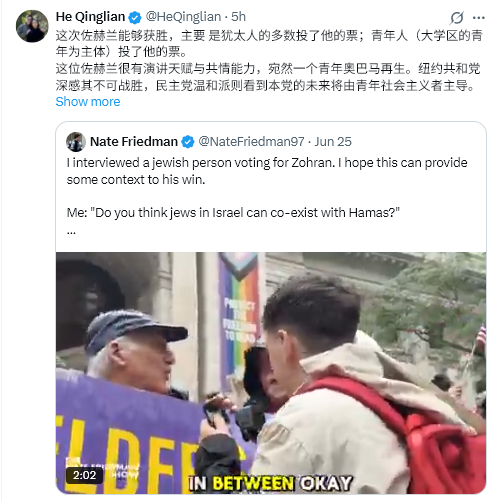The image size is (497, 501).
Task: Click the He Qinglian display name
Action: (x=90, y=17)
